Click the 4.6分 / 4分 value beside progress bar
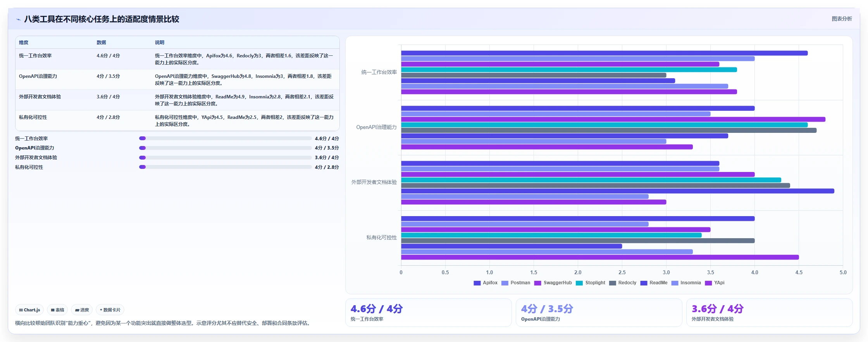This screenshot has height=342, width=868. [x=327, y=139]
